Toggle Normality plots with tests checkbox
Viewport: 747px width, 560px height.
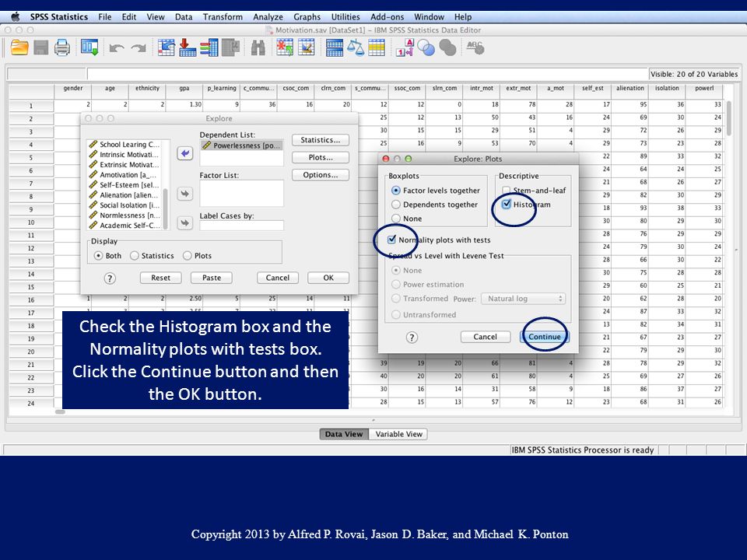[392, 240]
